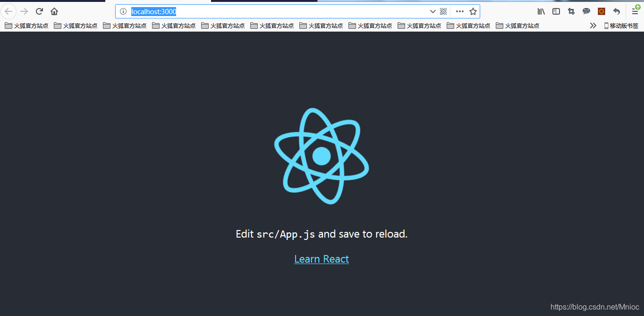Expand the address bar history dropdown
This screenshot has height=316, width=644.
click(x=432, y=11)
